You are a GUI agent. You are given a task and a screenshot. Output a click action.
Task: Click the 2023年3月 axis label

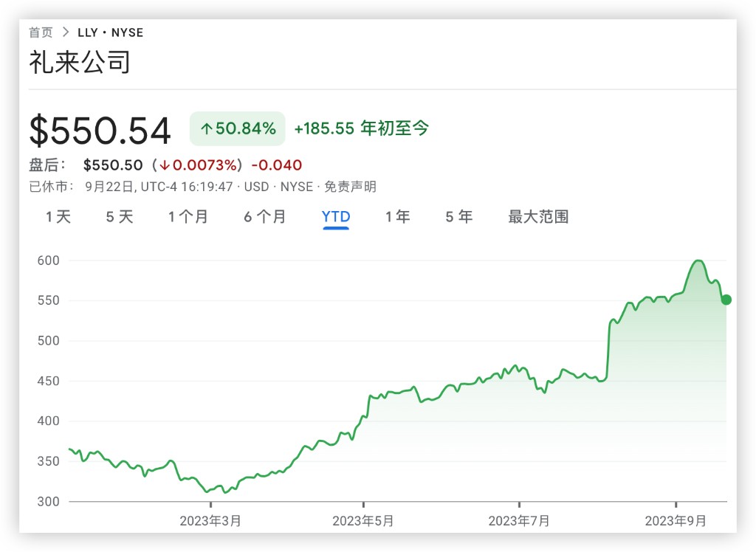(210, 521)
